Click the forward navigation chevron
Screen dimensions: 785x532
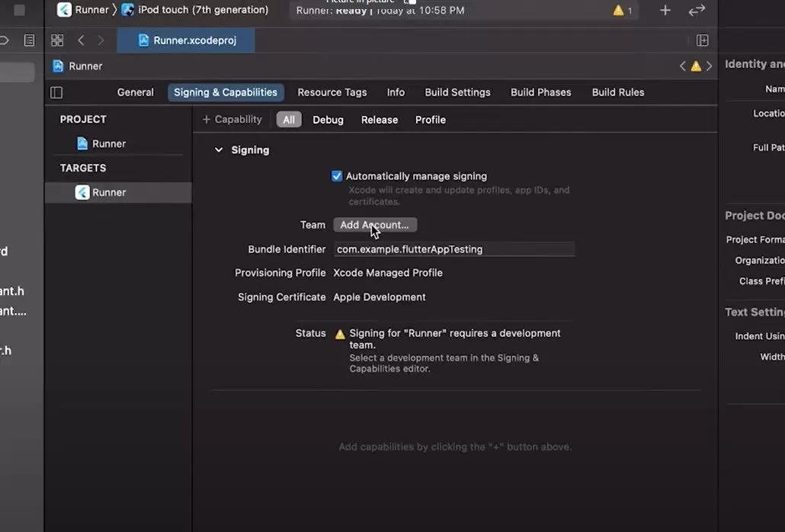(x=100, y=40)
